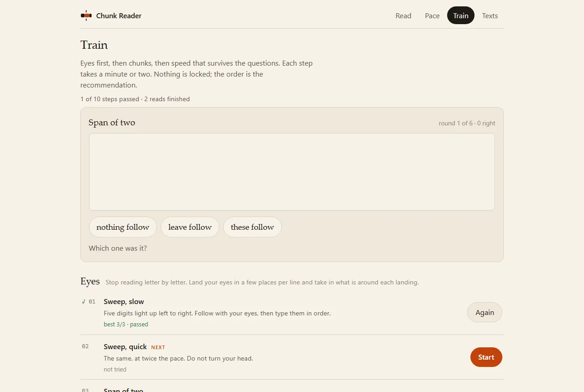Viewport: 584px width, 392px height.
Task: Click the green checkmark beside step 01
Action: pos(83,302)
